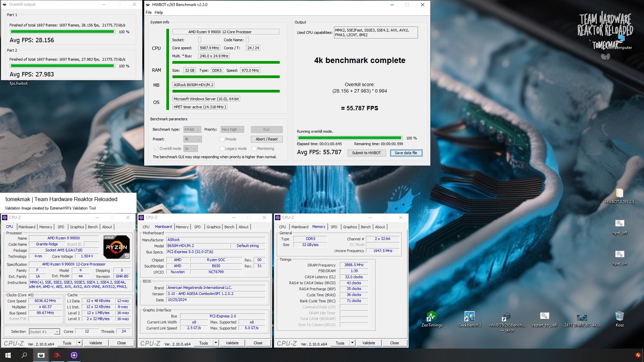
Task: Switch to the HWBOT x265 taskbar icon
Action: click(41, 355)
